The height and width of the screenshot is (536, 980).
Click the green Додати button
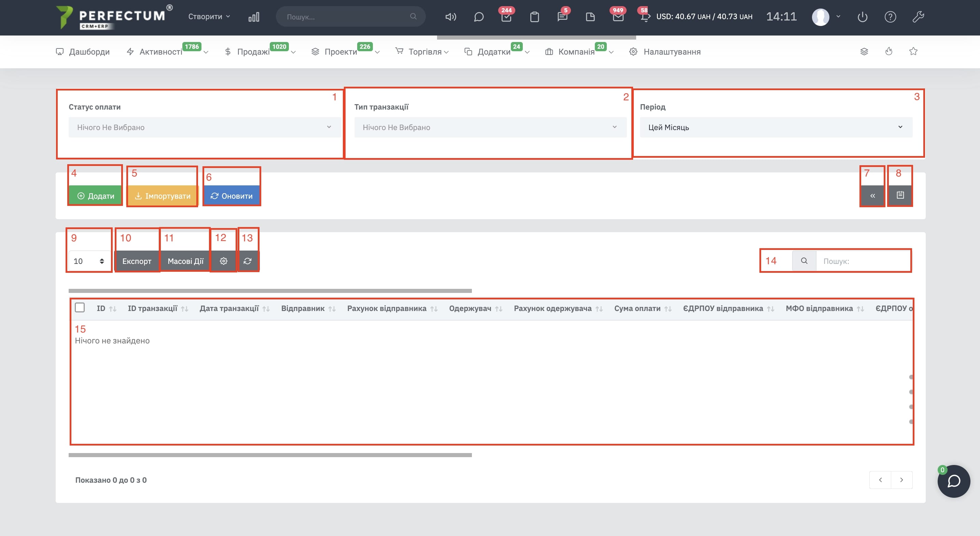coord(96,196)
